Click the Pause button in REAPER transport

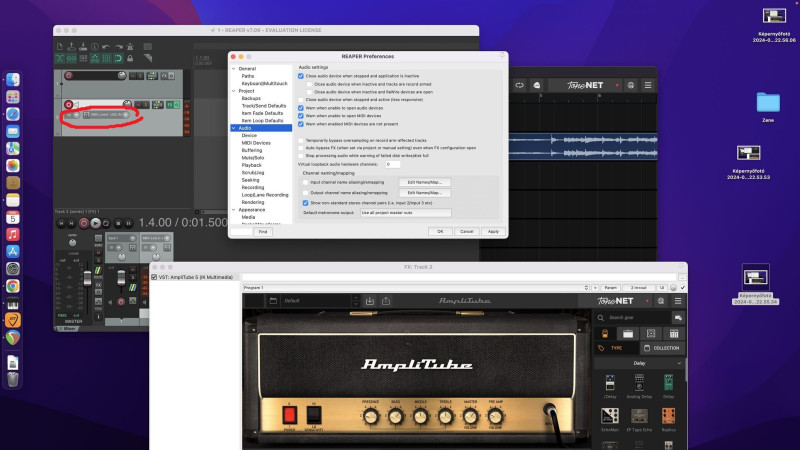(x=129, y=223)
